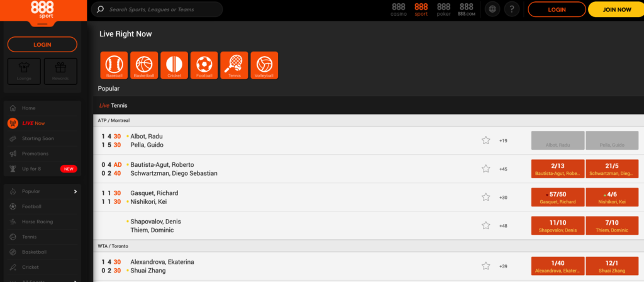The width and height of the screenshot is (644, 282).
Task: Open the Lounge shirt tile
Action: click(25, 71)
